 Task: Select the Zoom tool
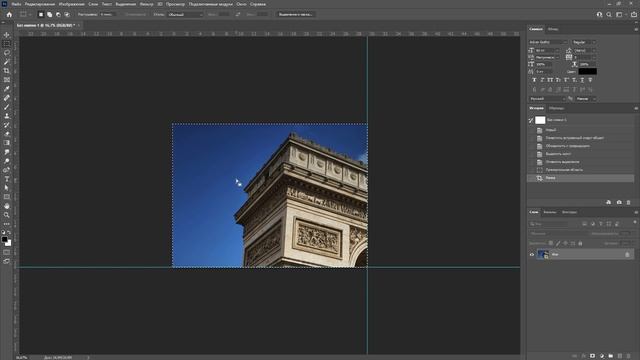[7, 215]
